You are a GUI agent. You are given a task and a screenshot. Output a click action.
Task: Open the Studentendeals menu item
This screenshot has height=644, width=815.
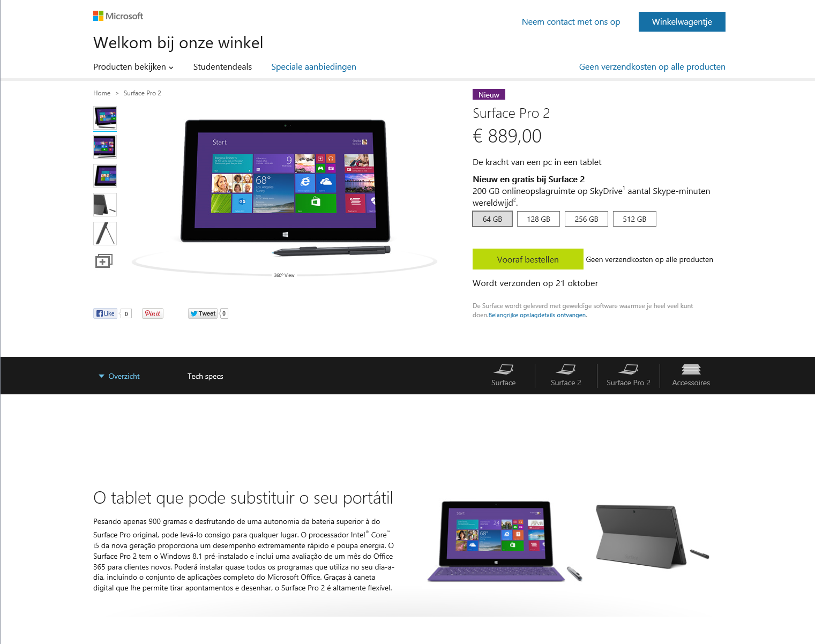(222, 67)
